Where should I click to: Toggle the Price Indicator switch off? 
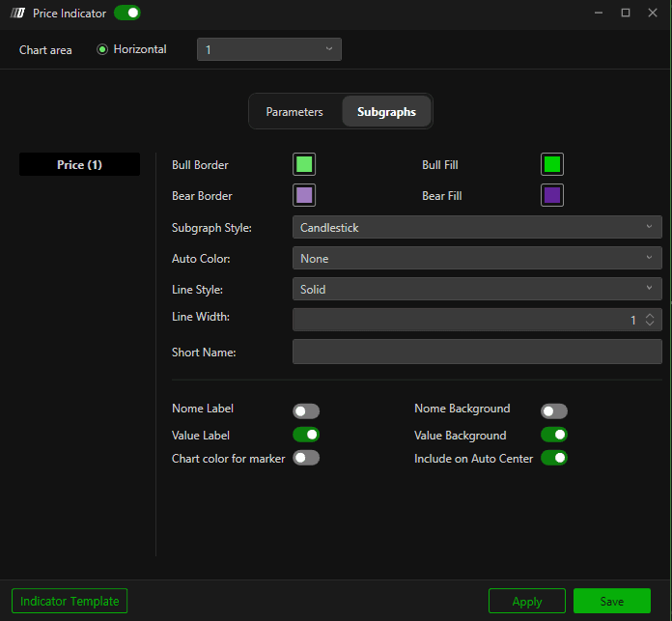click(127, 13)
